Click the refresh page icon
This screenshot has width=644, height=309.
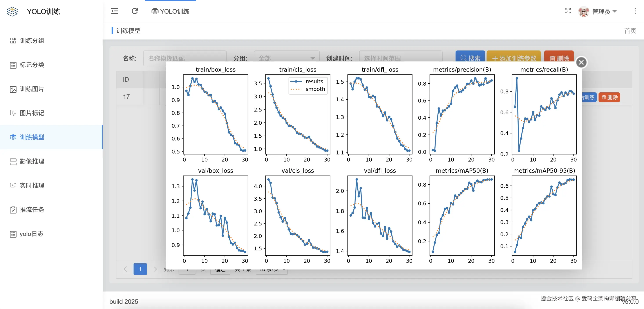point(135,11)
